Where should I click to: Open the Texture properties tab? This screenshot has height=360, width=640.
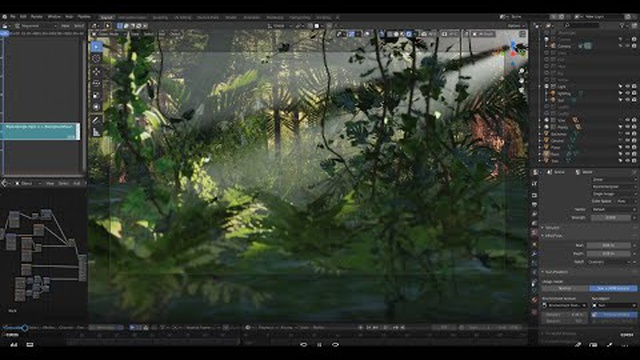535,312
